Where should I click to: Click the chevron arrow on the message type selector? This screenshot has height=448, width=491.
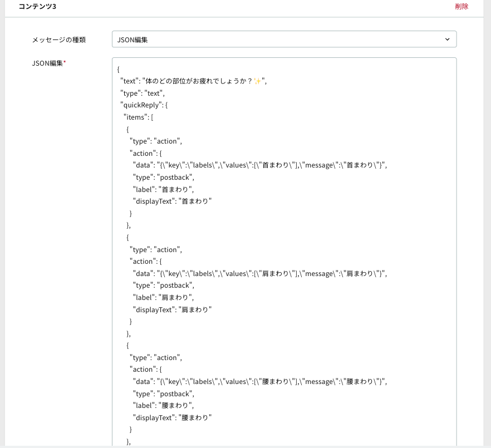coord(447,40)
